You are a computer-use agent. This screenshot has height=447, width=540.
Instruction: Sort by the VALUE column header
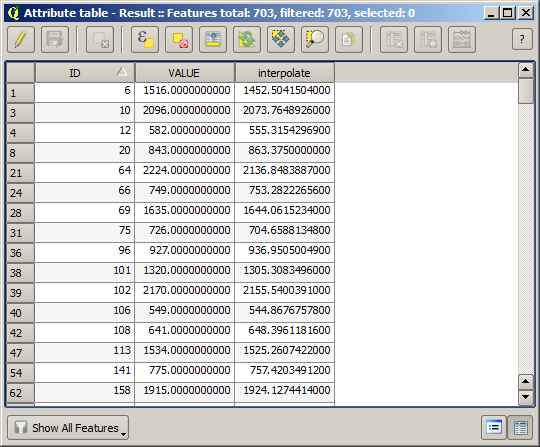pos(185,73)
